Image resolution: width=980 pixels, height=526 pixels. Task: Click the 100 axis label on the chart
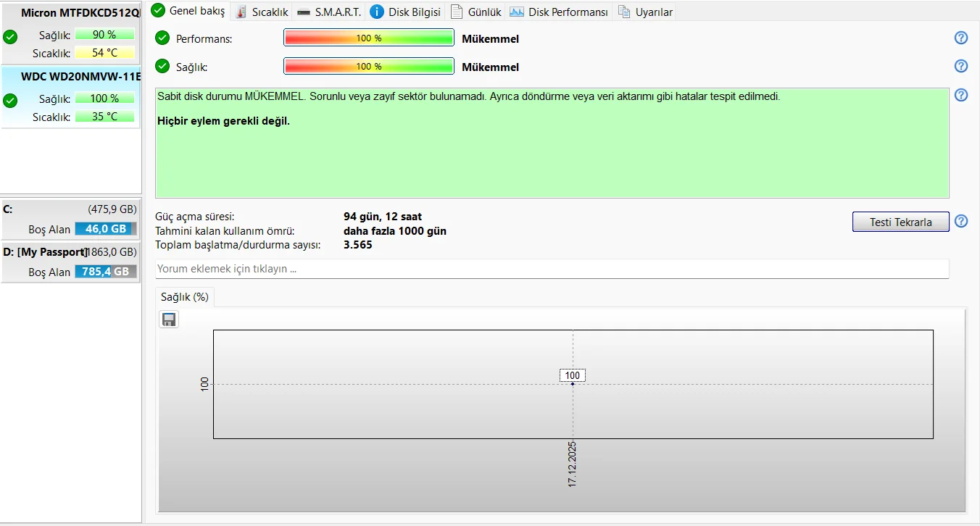(204, 384)
